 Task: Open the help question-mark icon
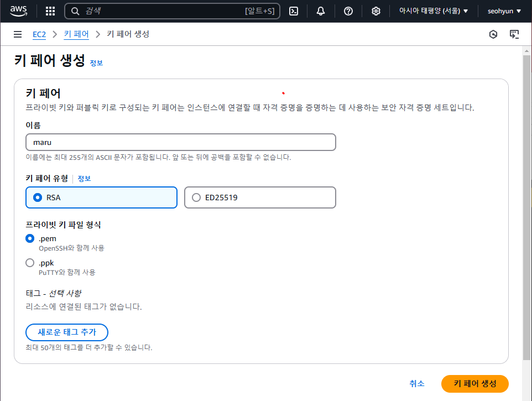coord(348,11)
